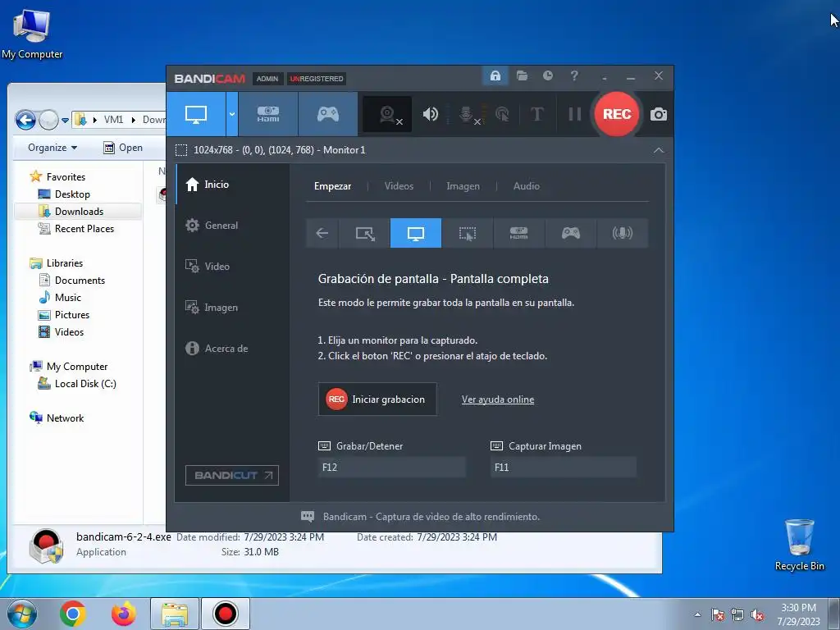Toggle the webcam overlay icon
This screenshot has height=630, width=840.
point(387,114)
